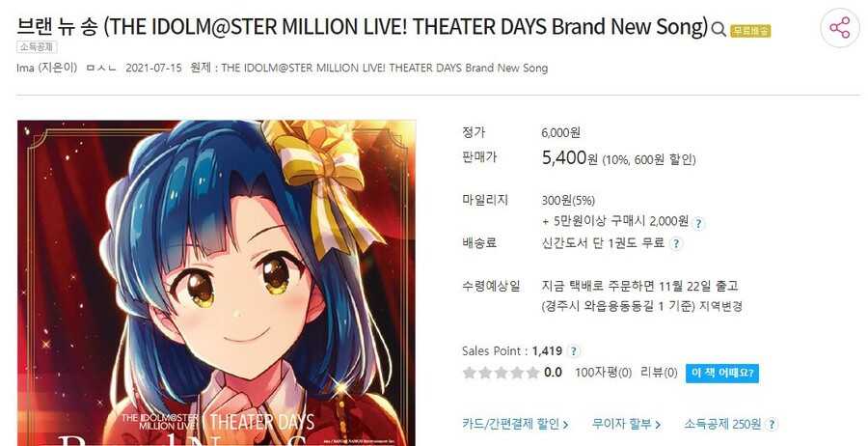The height and width of the screenshot is (446, 868).
Task: Click the blue 이 책 어때요? button
Action: tap(721, 373)
